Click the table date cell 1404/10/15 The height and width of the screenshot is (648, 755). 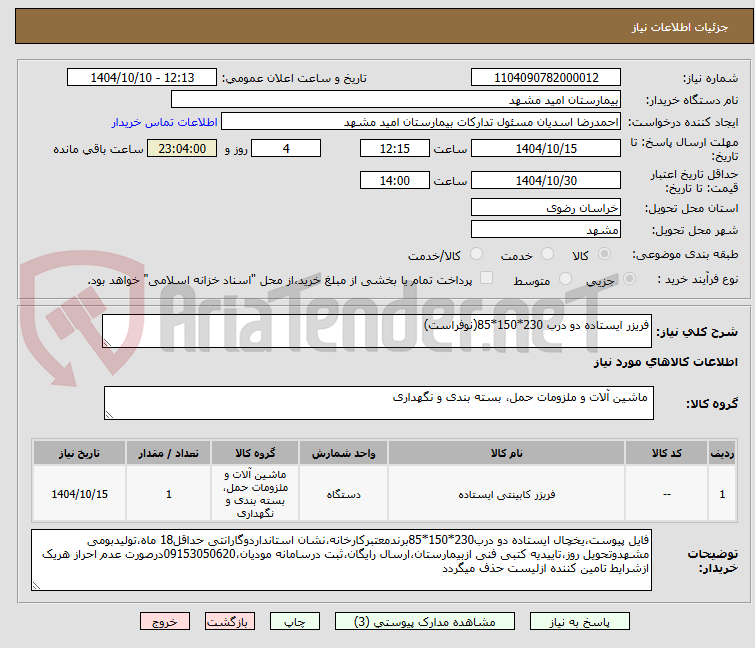tap(79, 494)
